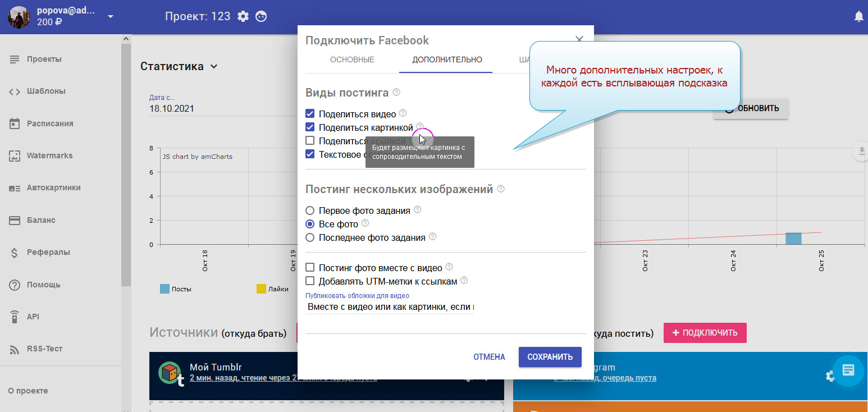
Task: Click the notification bell icon
Action: (x=858, y=17)
